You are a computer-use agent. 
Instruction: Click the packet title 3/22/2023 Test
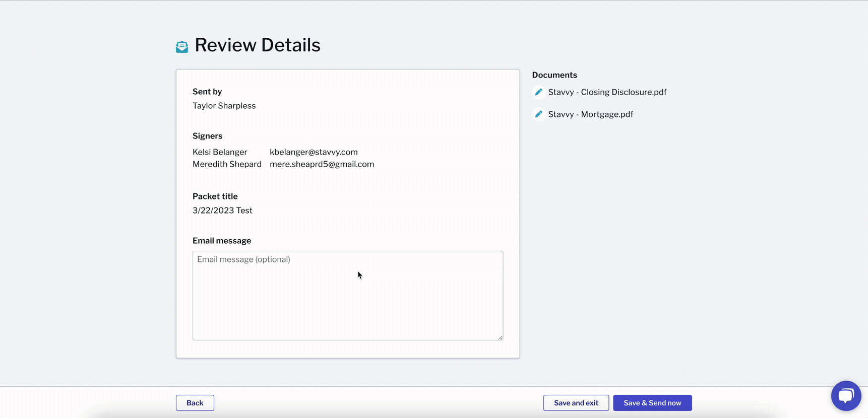[x=222, y=211]
